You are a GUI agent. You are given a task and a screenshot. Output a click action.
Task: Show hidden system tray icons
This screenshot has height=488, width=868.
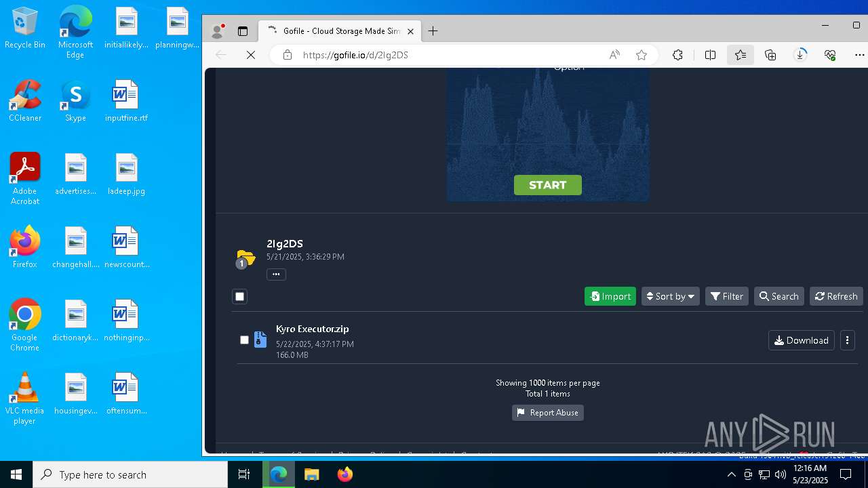coord(731,474)
